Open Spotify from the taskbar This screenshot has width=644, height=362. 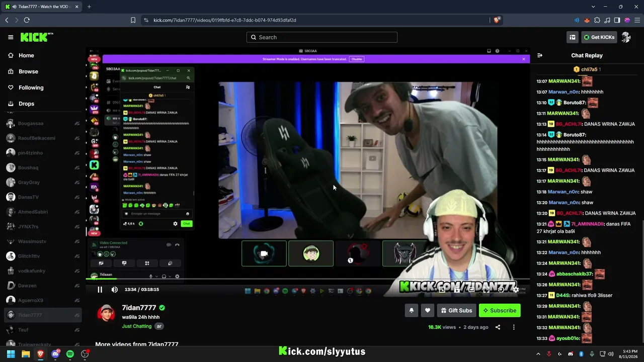tap(70, 354)
